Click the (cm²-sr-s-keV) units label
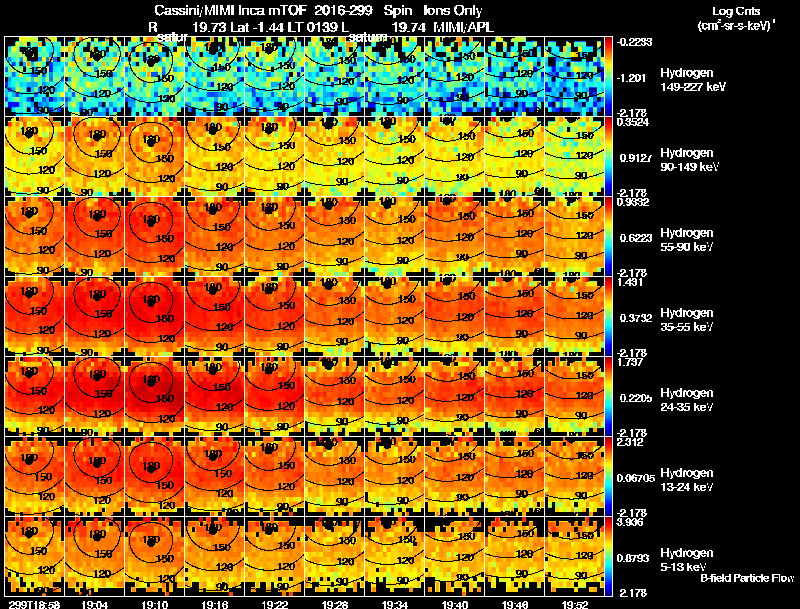The width and height of the screenshot is (800, 609). click(736, 25)
